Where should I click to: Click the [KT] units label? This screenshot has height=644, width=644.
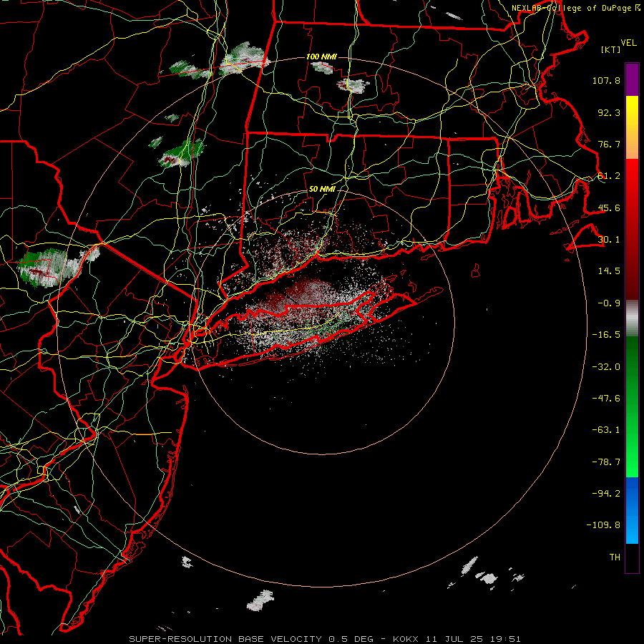click(611, 49)
